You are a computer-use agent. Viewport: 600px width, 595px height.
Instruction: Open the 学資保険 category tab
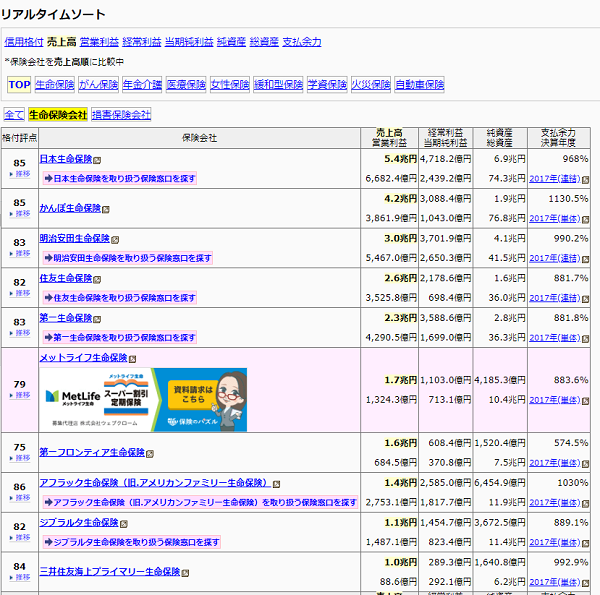[327, 85]
